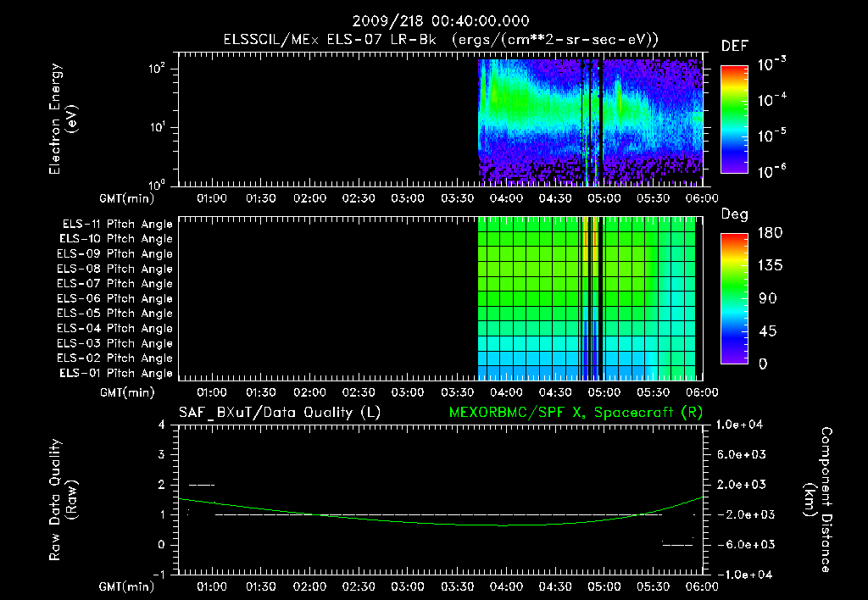
Task: Click the timestamp title 2009/218 00:40:00.000
Action: [x=441, y=21]
